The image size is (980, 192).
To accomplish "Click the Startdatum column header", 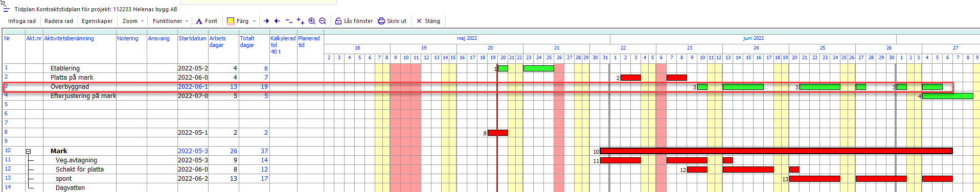I will (193, 38).
